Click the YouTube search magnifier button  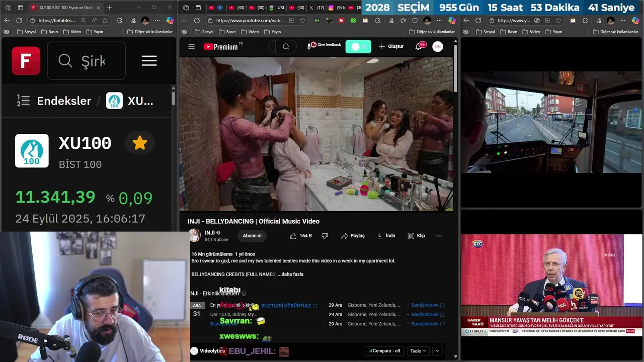286,47
